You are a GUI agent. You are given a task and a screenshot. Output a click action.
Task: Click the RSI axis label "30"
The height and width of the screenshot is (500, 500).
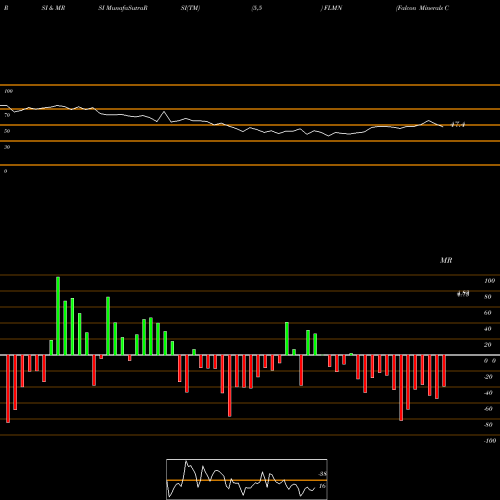click(x=7, y=147)
